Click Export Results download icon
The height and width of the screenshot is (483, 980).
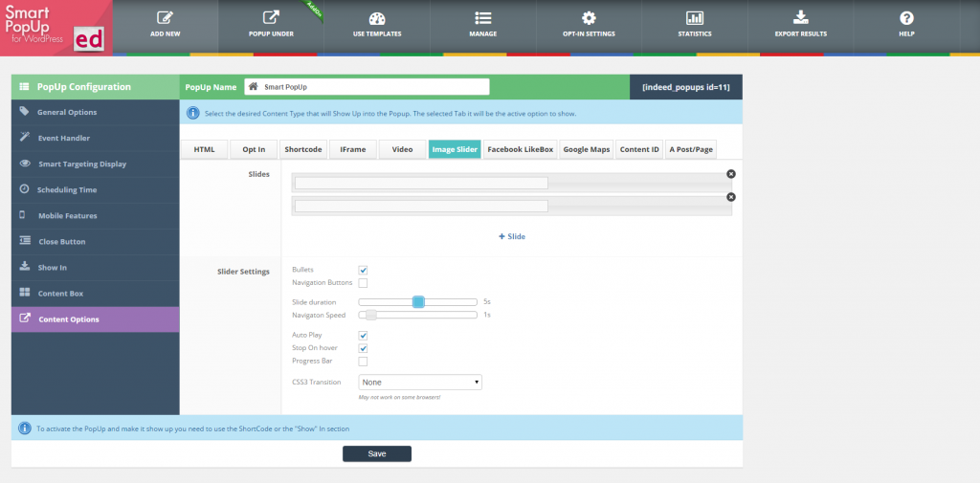[x=801, y=17]
